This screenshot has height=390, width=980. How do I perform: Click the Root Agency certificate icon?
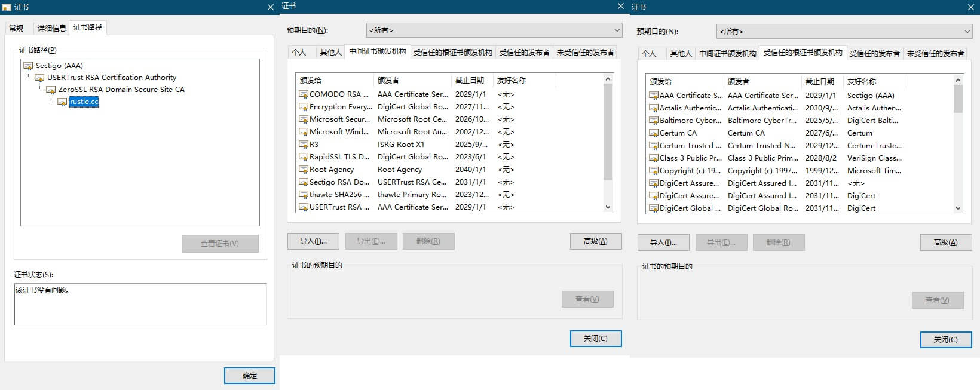coord(304,170)
